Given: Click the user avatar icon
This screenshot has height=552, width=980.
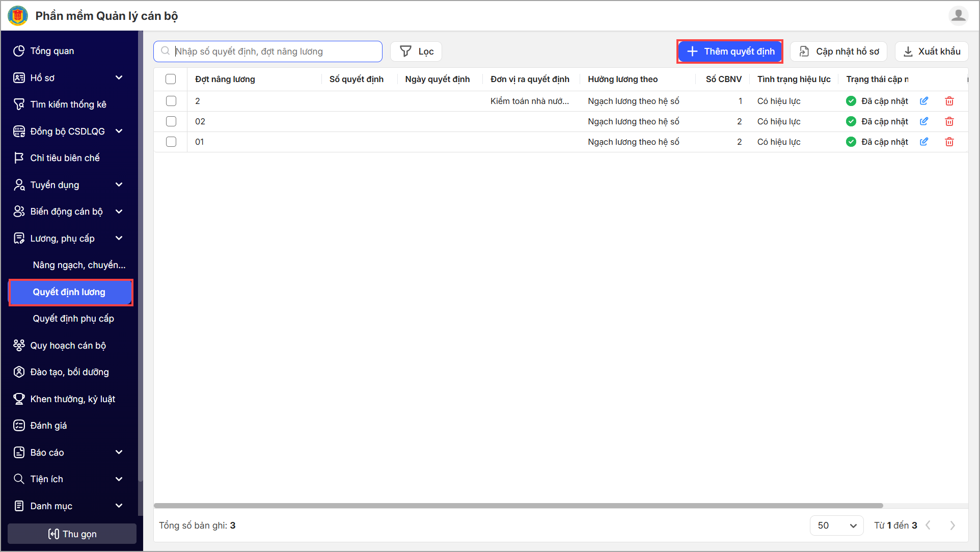Looking at the screenshot, I should [958, 16].
